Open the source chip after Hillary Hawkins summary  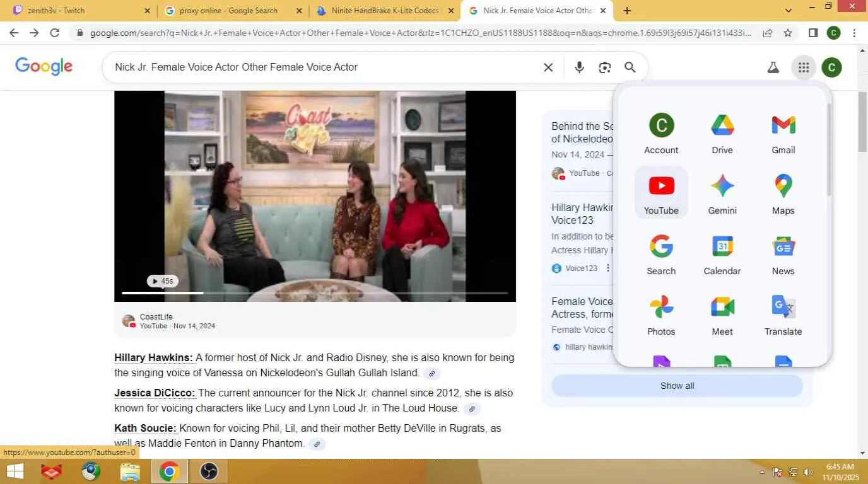[432, 373]
